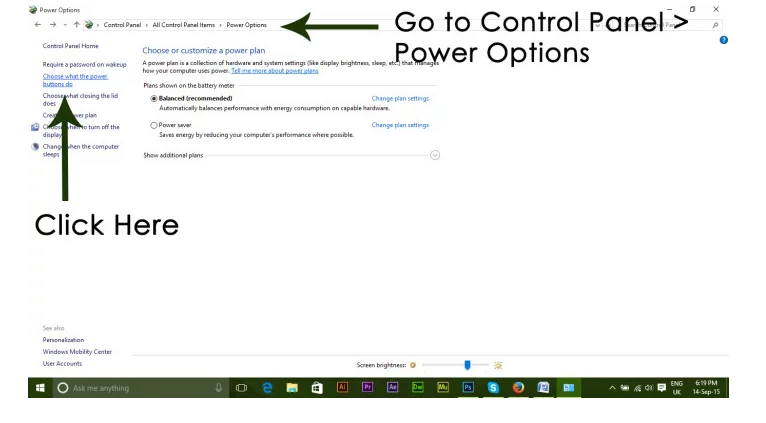Open Adobe After Effects taskbar icon
766x423 pixels.
[392, 388]
